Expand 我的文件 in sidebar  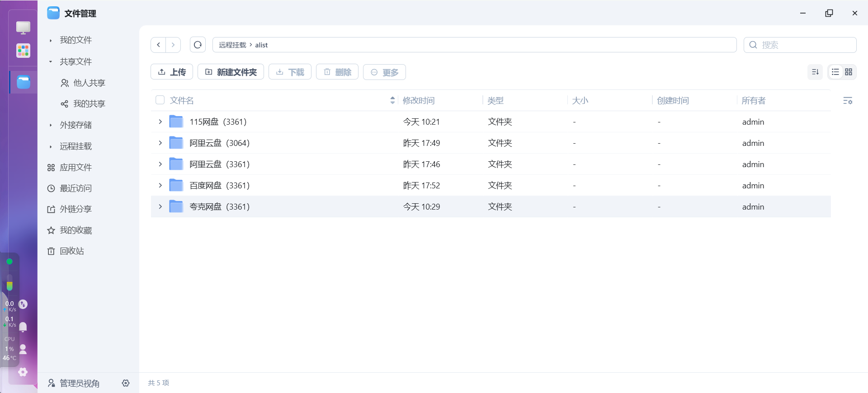[51, 40]
